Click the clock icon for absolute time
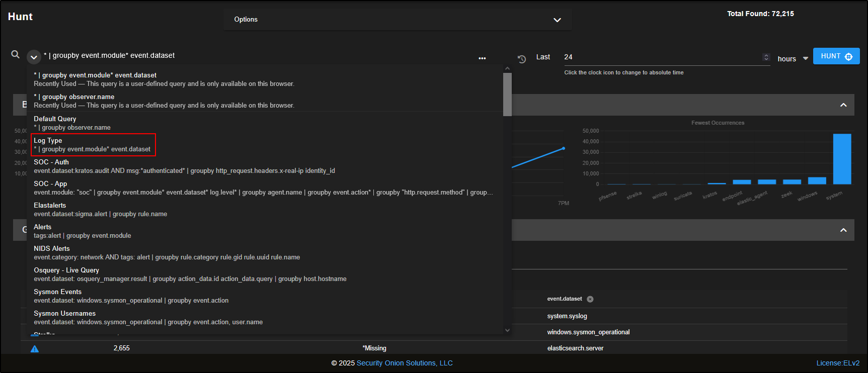The width and height of the screenshot is (868, 373). 522,59
